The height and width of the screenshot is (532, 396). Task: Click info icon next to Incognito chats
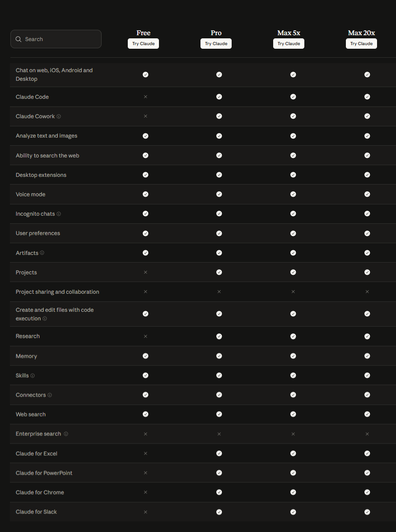coord(59,214)
